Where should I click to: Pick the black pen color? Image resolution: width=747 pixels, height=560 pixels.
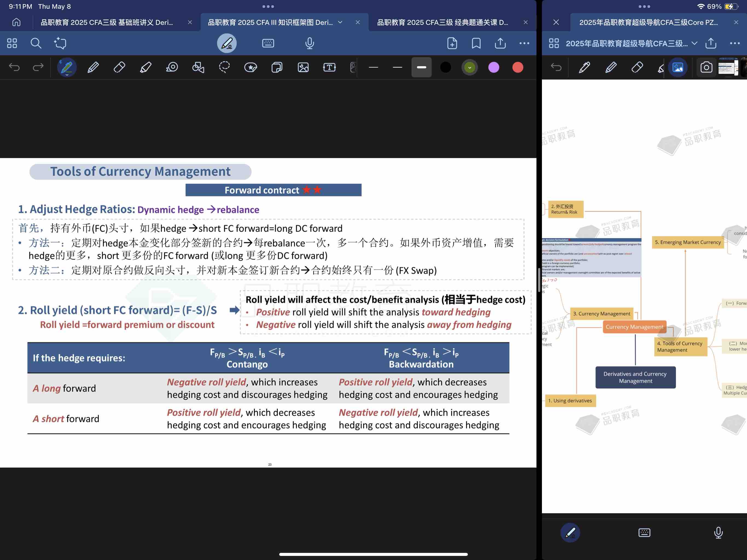[446, 67]
